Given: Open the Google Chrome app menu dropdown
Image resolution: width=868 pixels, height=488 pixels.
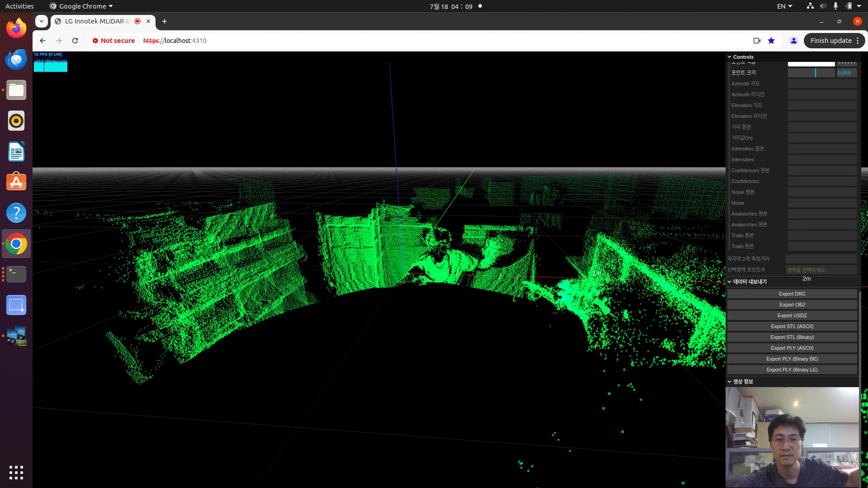Looking at the screenshot, I should point(81,6).
